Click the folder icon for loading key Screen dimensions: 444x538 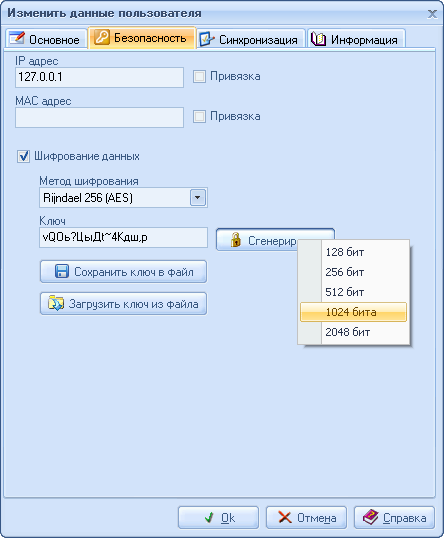pos(56,303)
